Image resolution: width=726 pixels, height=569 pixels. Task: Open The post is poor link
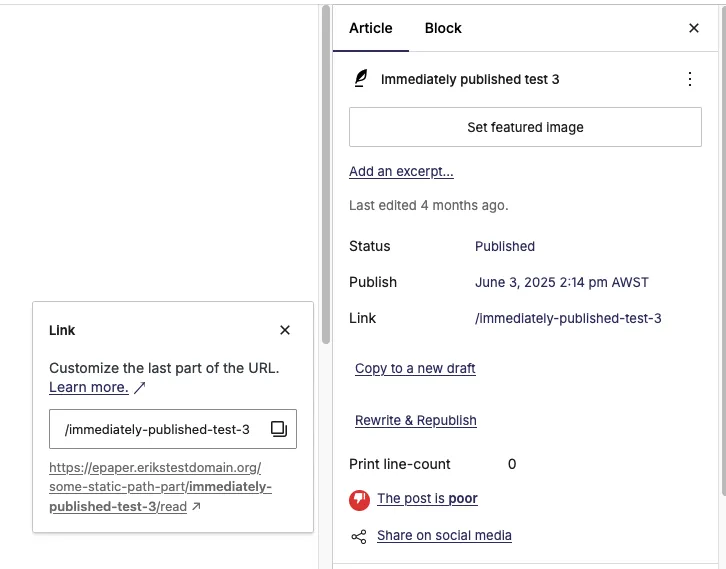coord(427,499)
